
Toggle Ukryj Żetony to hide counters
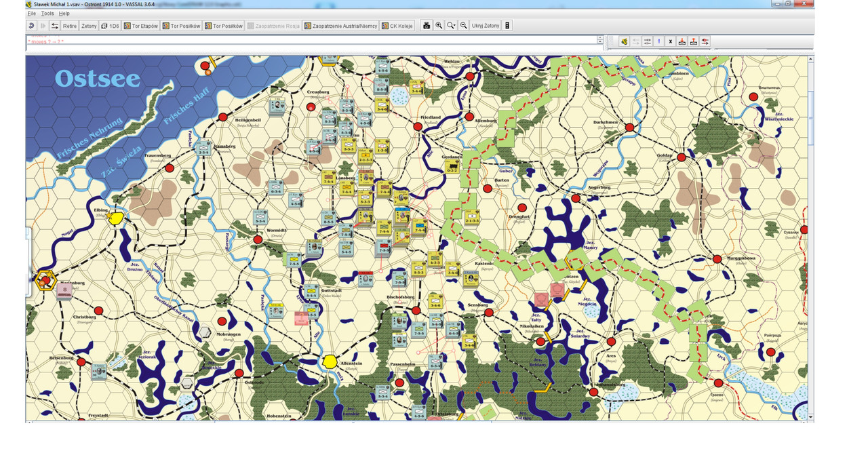[485, 26]
